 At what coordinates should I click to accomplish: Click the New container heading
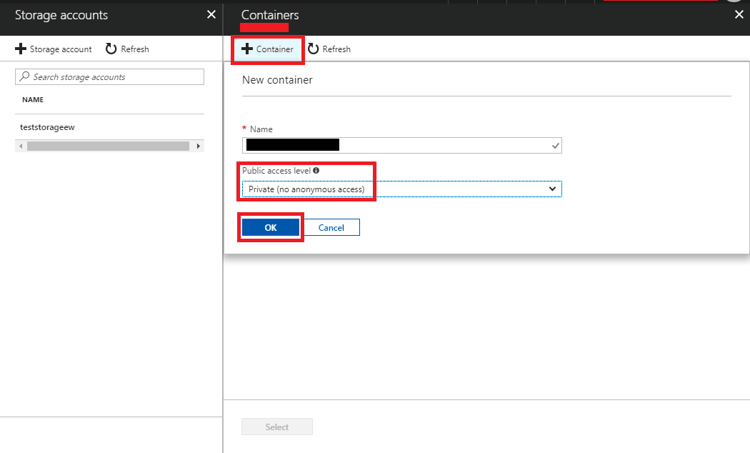coord(277,80)
